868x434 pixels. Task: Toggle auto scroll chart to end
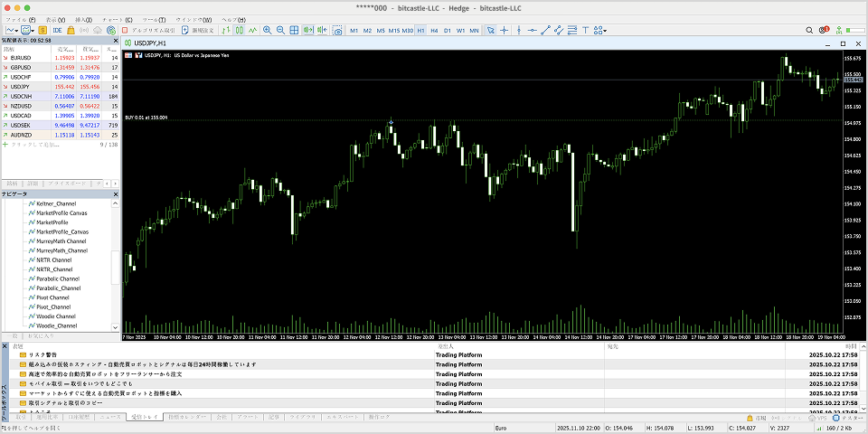(x=308, y=31)
